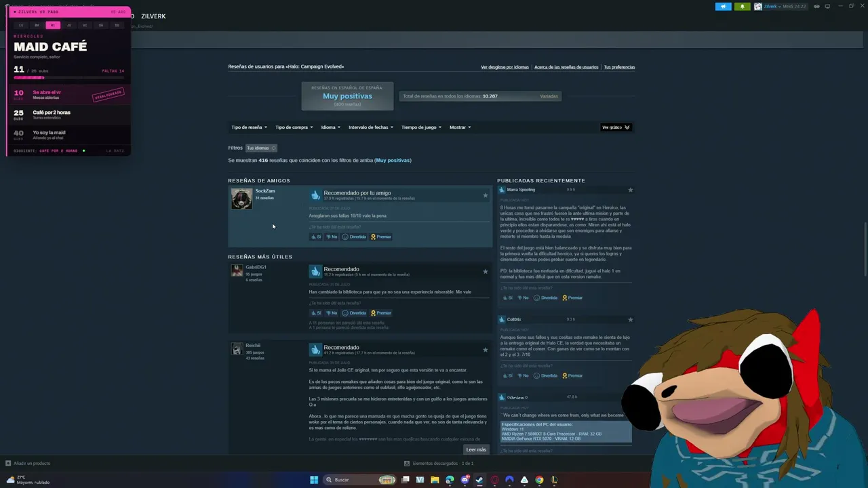
Task: Click the Buscar taskbar search box
Action: point(359,480)
